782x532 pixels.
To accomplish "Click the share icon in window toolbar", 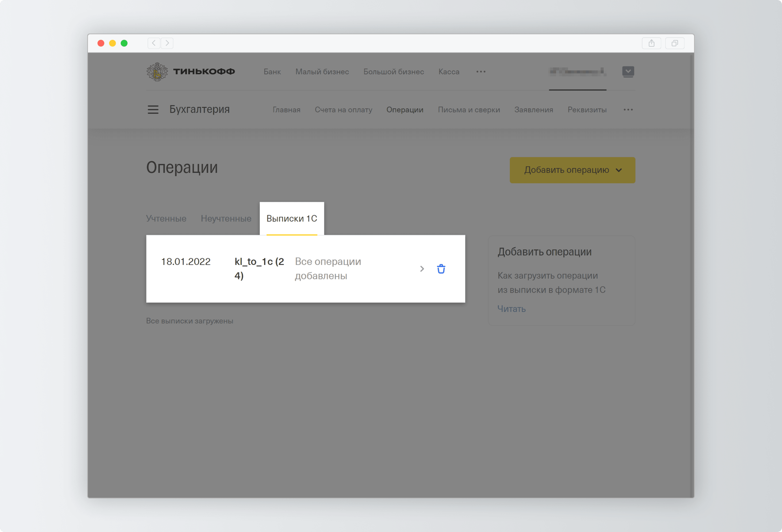I will point(651,43).
